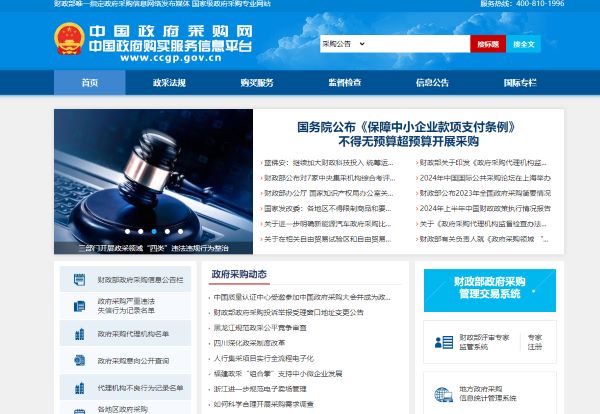Open news 2024年上半年中国财政政策执行情况报告
The height and width of the screenshot is (414, 600).
tap(485, 209)
